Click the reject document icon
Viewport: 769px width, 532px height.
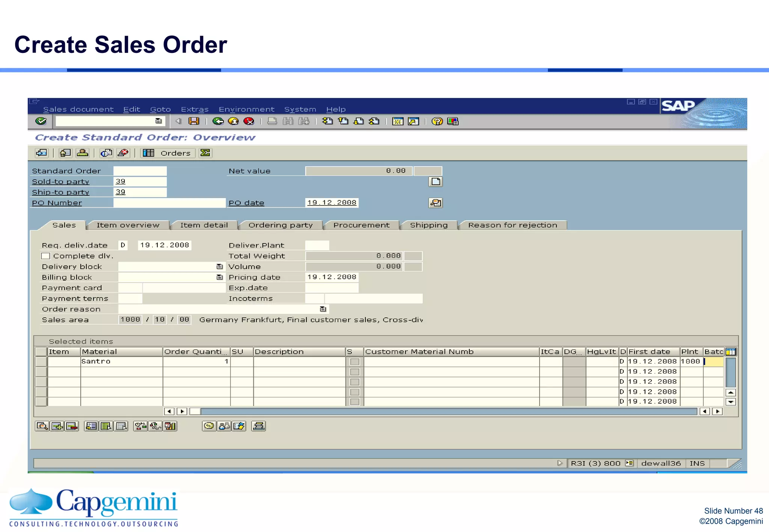tap(123, 153)
